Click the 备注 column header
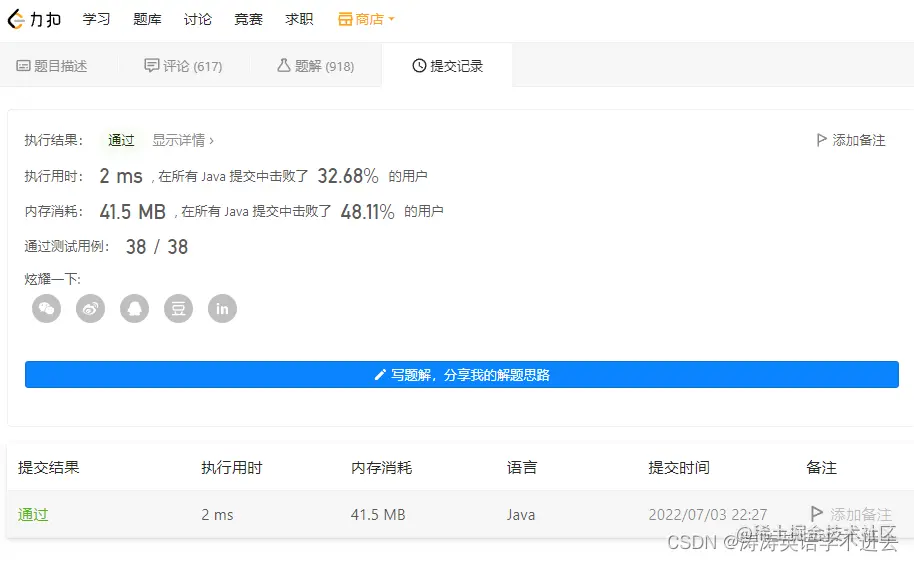This screenshot has width=914, height=561. tap(821, 467)
